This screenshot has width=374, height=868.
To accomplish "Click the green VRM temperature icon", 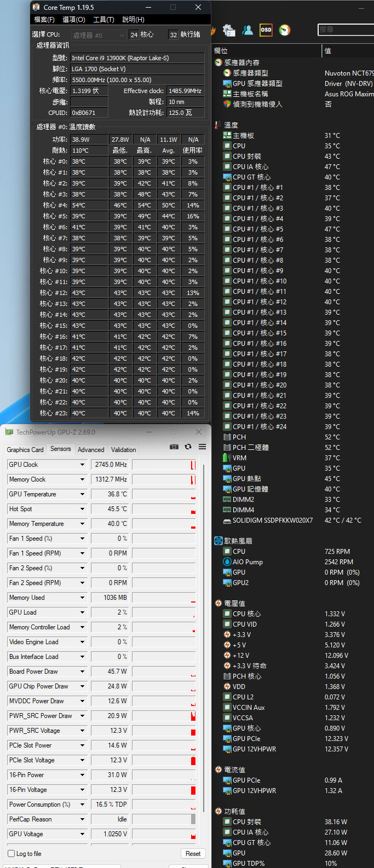I will click(226, 458).
